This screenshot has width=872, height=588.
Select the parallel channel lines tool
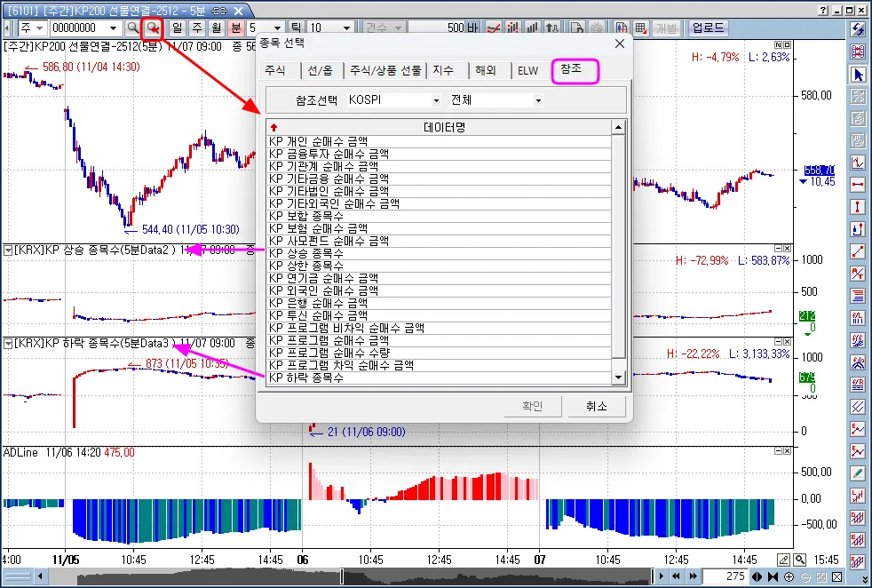click(x=858, y=407)
